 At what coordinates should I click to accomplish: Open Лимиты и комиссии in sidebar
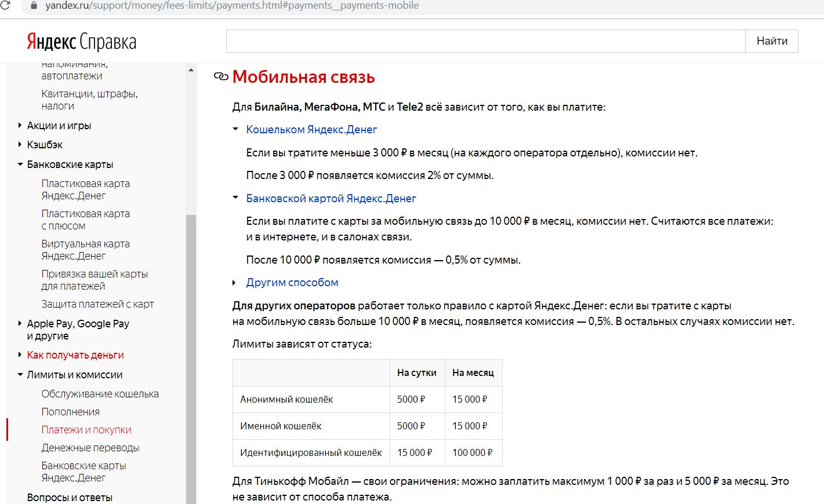point(75,375)
